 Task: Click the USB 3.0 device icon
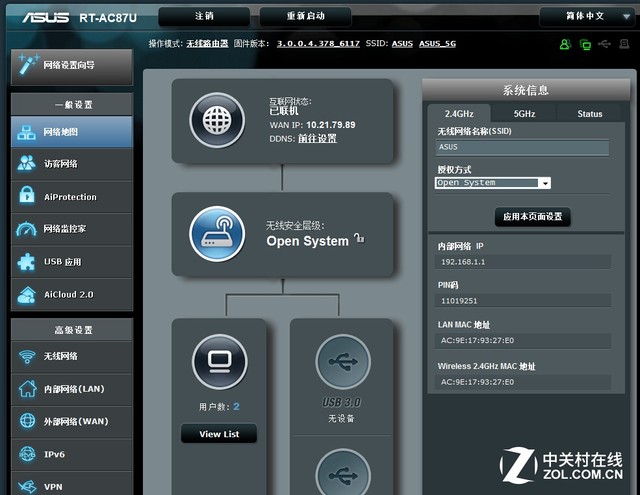pos(343,362)
